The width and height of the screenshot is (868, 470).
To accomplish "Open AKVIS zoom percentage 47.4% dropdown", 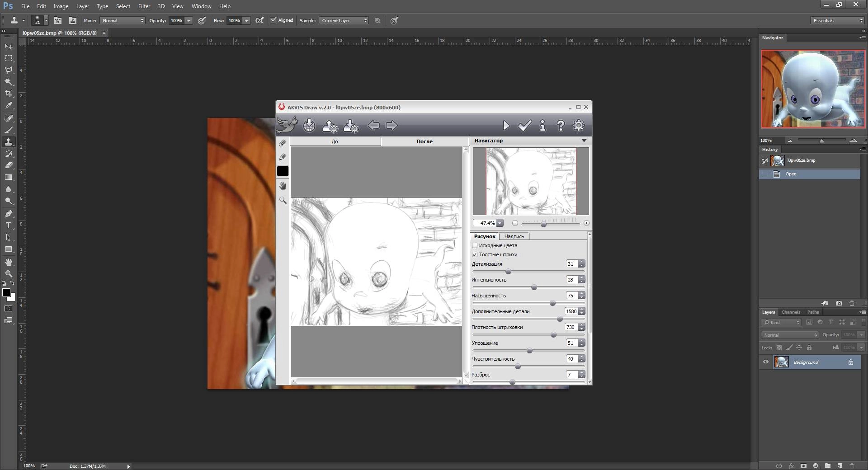I will click(500, 223).
